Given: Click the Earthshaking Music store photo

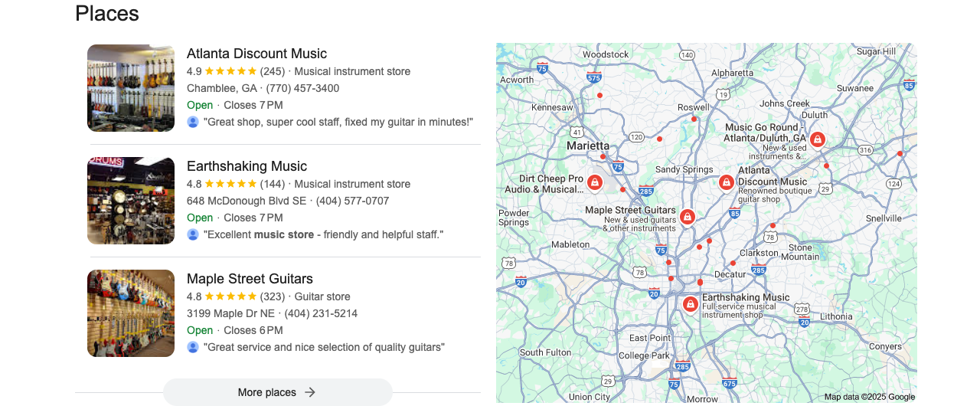Looking at the screenshot, I should click(131, 201).
